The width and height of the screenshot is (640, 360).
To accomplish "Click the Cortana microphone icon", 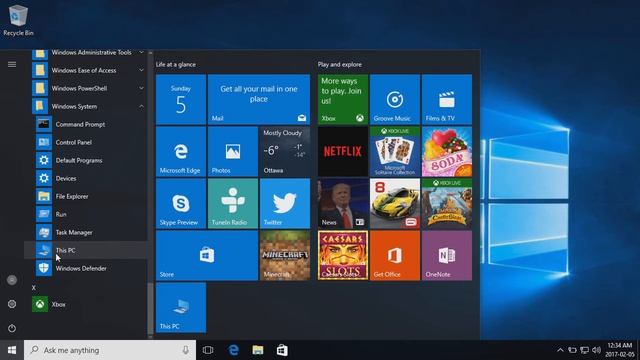I will click(186, 350).
